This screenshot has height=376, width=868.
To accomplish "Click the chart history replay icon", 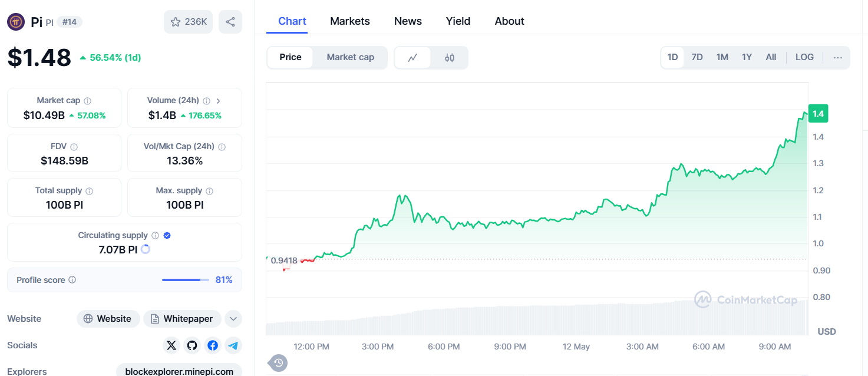I will coord(279,362).
